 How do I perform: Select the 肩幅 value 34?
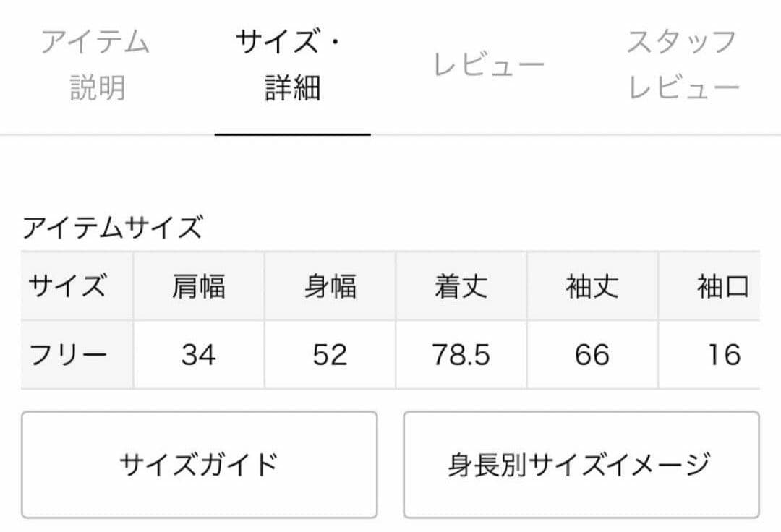(199, 355)
